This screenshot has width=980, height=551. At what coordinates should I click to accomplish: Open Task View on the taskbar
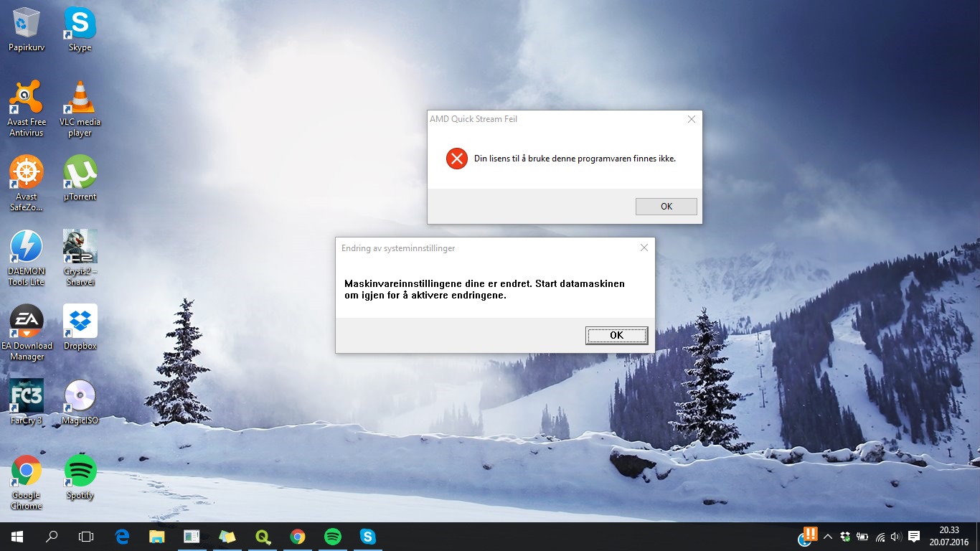tap(86, 537)
